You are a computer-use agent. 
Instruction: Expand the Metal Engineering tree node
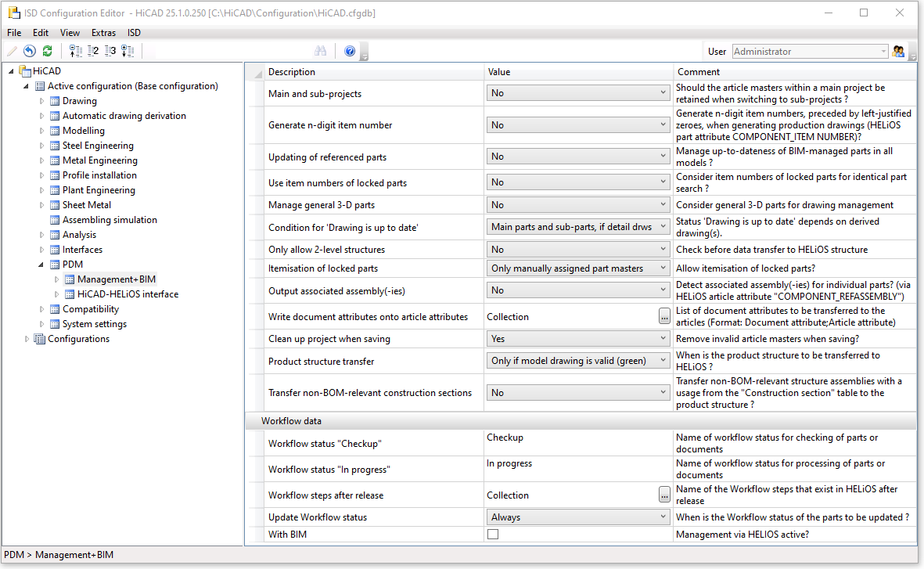(x=41, y=160)
